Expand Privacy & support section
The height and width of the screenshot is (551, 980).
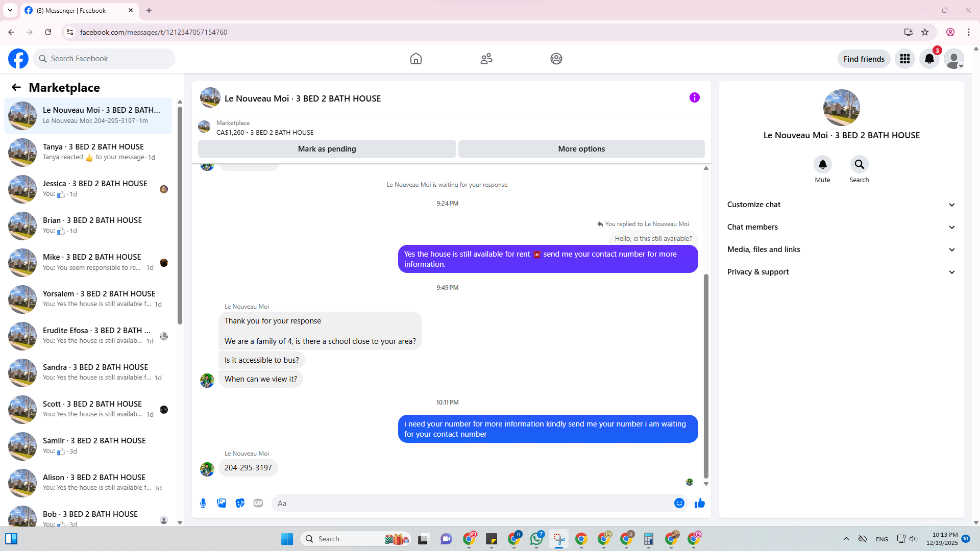(841, 272)
